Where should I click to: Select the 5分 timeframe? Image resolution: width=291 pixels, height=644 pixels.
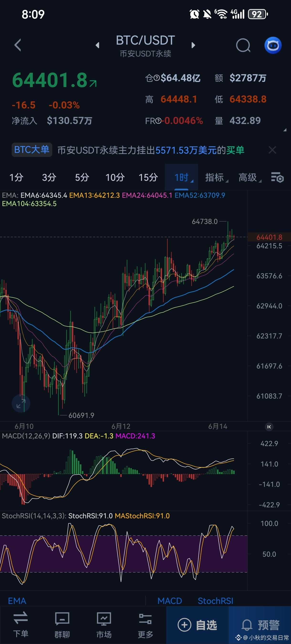pyautogui.click(x=82, y=177)
